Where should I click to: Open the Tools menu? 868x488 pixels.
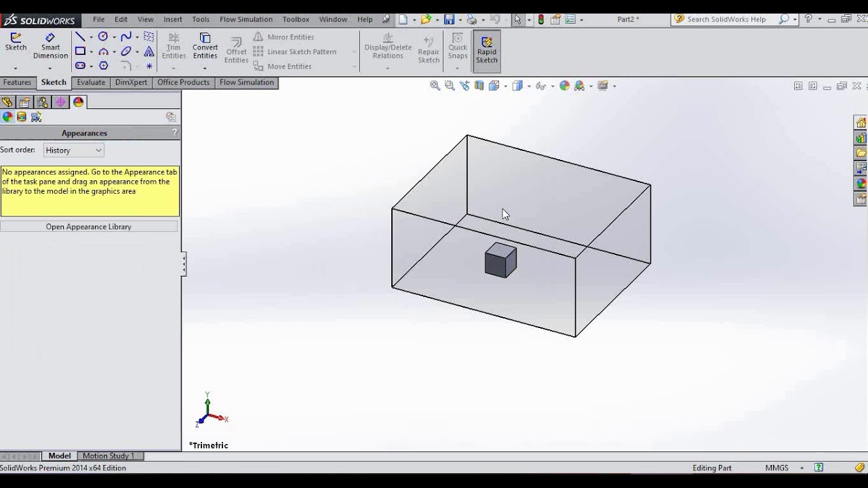click(201, 19)
